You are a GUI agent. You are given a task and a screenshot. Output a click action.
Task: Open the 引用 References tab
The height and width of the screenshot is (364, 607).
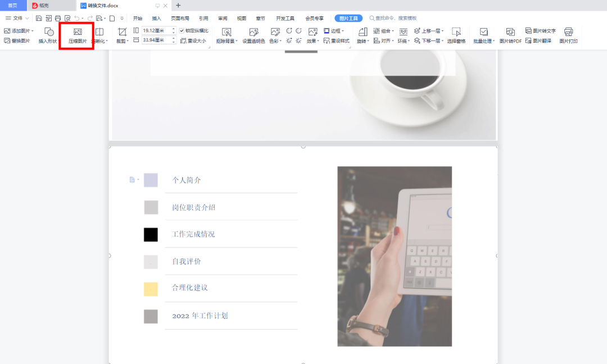pos(203,18)
